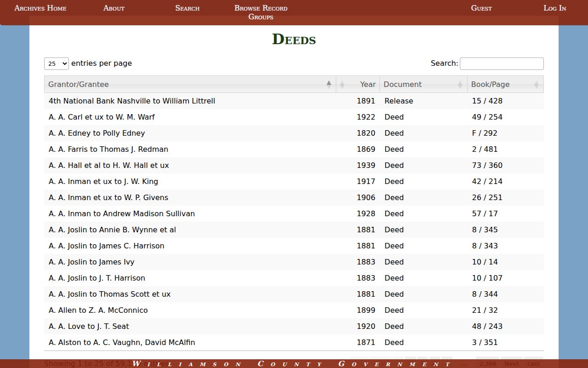The width and height of the screenshot is (588, 368).
Task: Select A. Alston to A. C. Vaughn, David McAlfin
Action: 294,342
